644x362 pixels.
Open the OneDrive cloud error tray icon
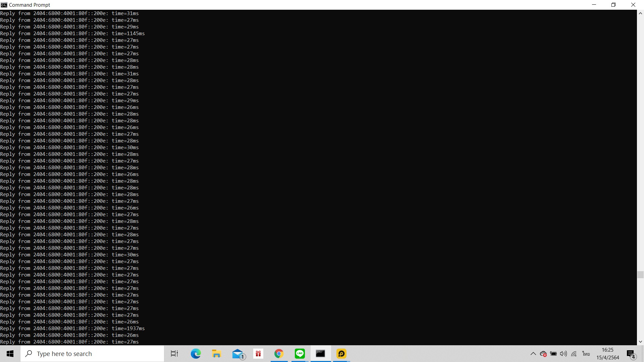[x=543, y=354]
